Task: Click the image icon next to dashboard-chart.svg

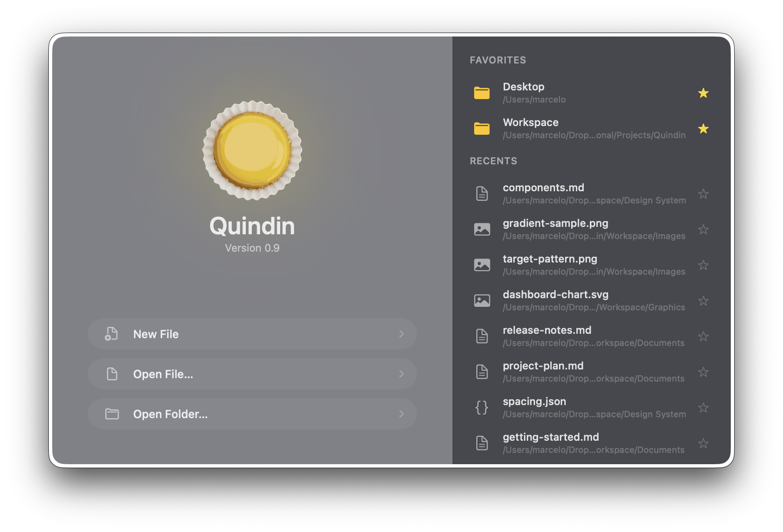Action: pos(482,300)
